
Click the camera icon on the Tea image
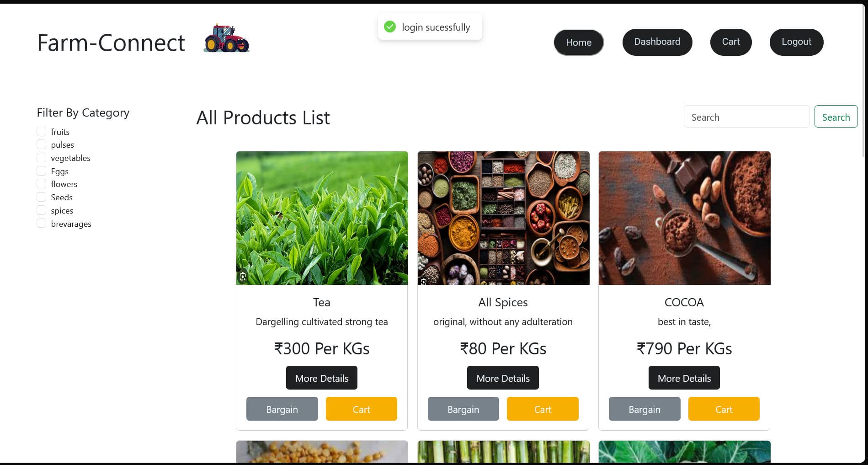[243, 277]
